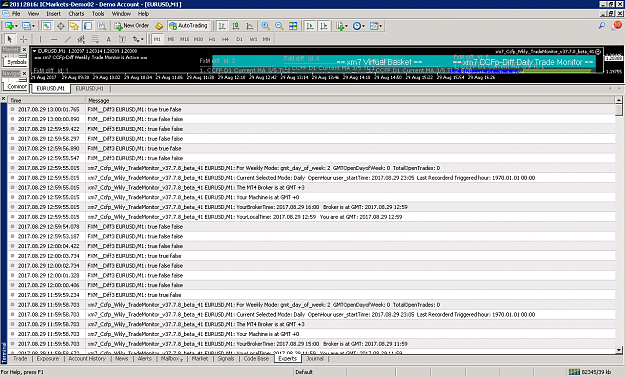
Task: Switch to the EURUSD,H1 chart tab
Action: (x=90, y=88)
